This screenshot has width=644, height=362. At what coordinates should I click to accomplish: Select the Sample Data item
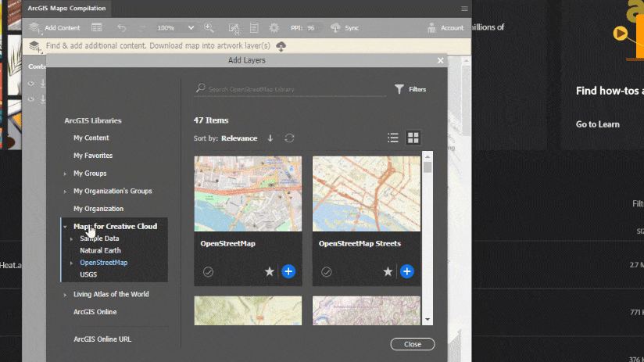coord(99,238)
